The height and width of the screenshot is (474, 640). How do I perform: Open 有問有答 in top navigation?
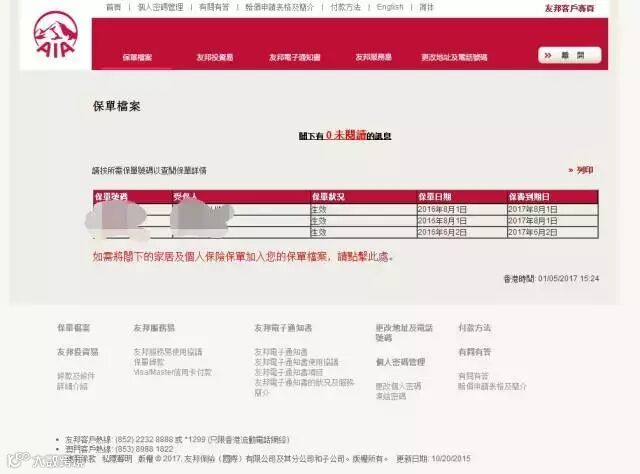tap(214, 7)
